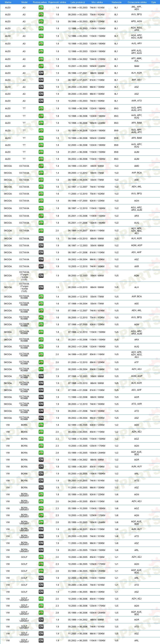Viewport: 160px width, 644px height.
Task: Click petrol icon in Skoda Octavia 1U2 AEE row
Action: click(41, 180)
